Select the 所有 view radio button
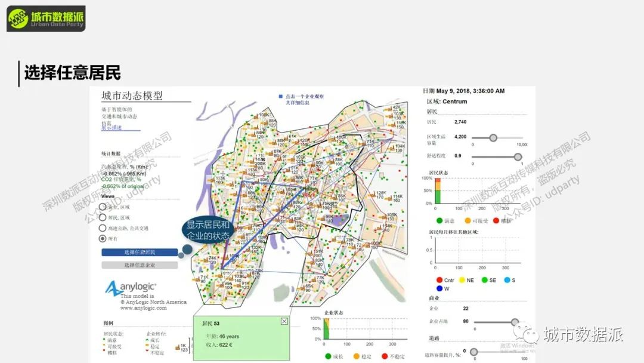 point(103,238)
